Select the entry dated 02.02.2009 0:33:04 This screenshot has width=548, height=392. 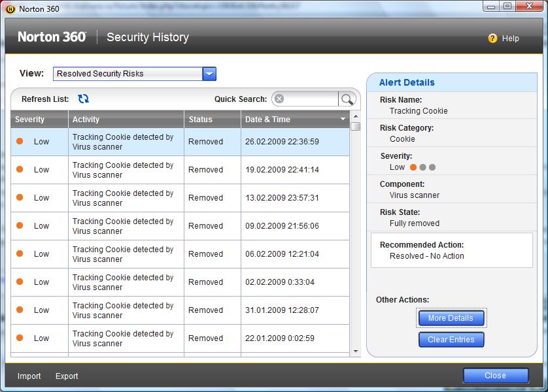point(180,282)
